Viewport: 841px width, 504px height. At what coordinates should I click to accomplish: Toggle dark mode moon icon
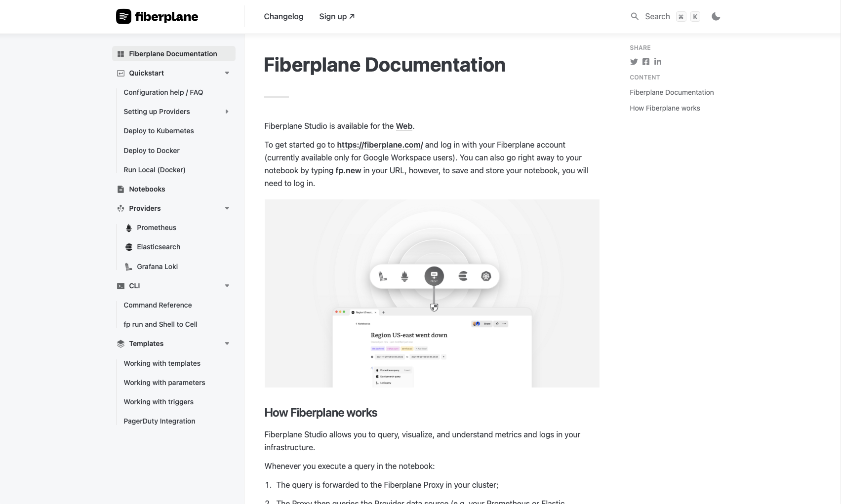(716, 17)
